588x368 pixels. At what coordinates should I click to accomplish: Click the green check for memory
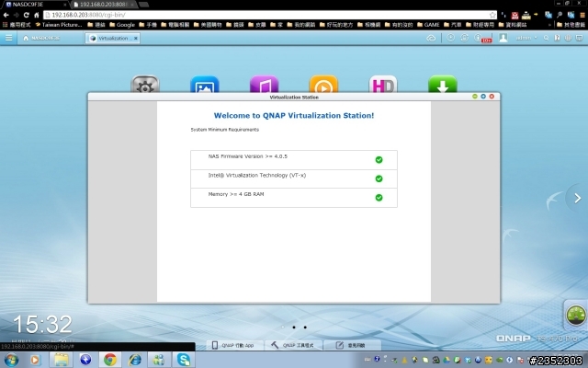click(x=379, y=198)
